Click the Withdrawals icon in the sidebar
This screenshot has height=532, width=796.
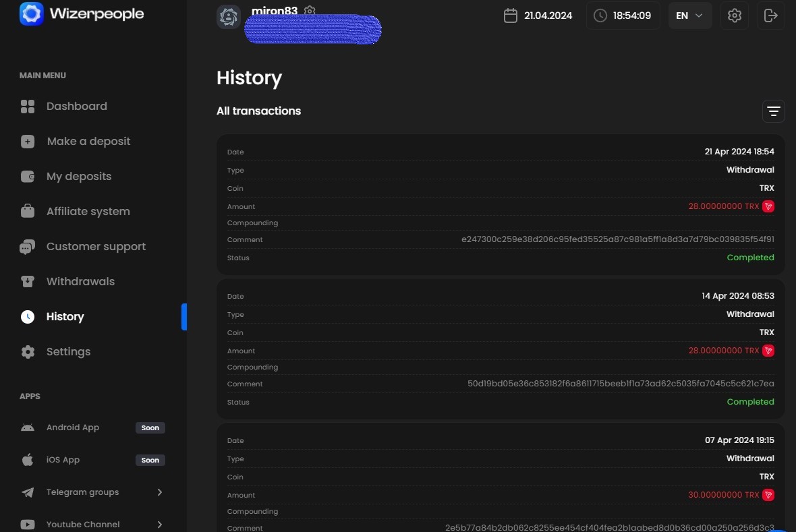pos(28,281)
